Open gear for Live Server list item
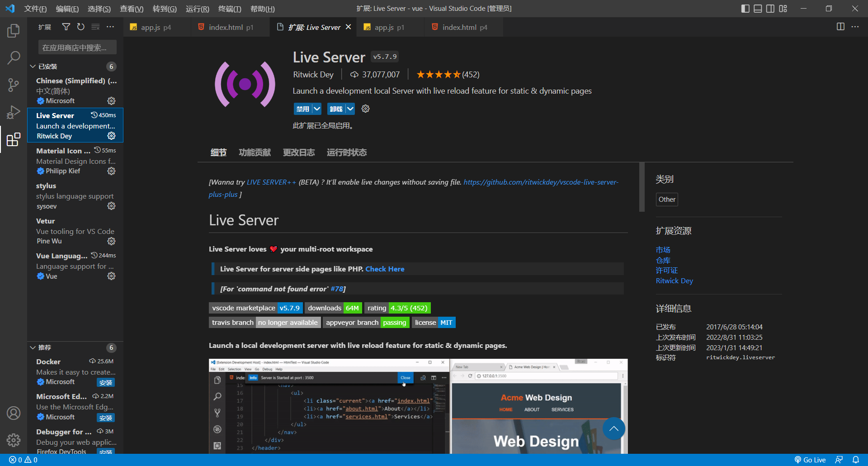Viewport: 868px width, 466px height. point(111,136)
